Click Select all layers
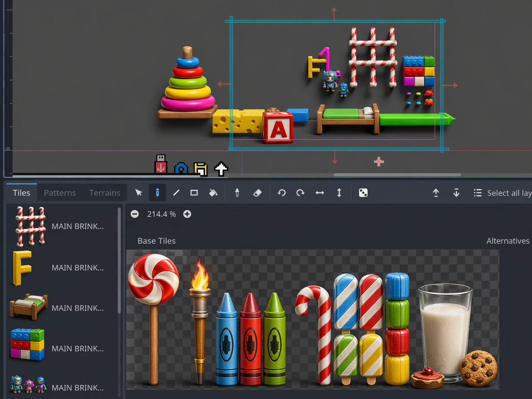 (503, 193)
